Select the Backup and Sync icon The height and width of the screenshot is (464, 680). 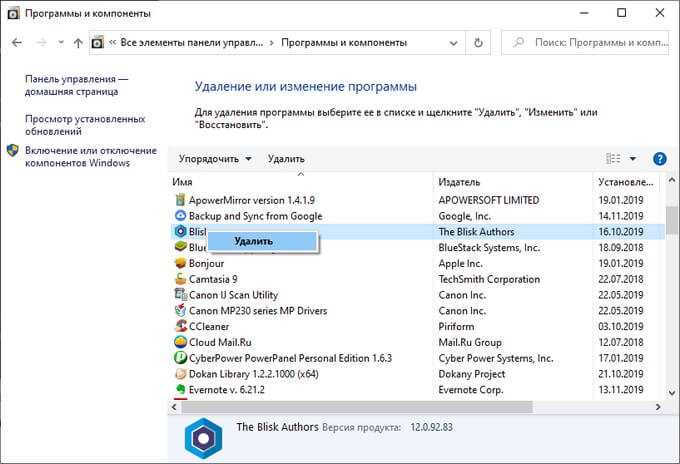pyautogui.click(x=180, y=216)
